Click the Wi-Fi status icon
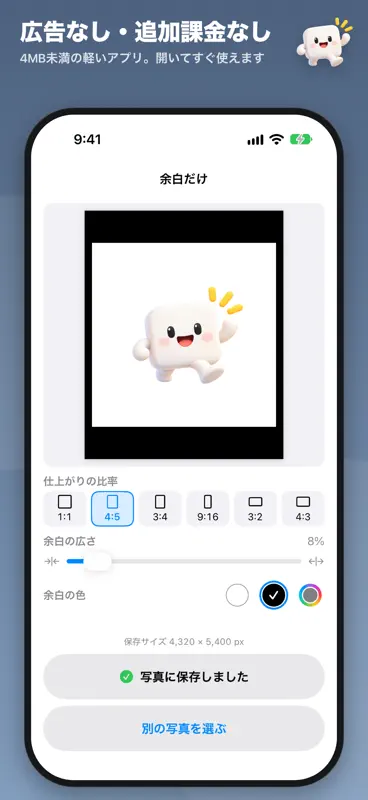 pos(277,139)
